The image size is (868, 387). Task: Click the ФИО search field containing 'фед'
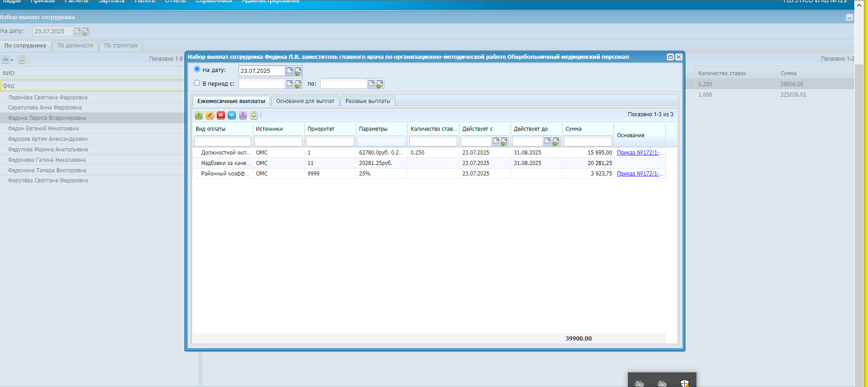pyautogui.click(x=92, y=86)
